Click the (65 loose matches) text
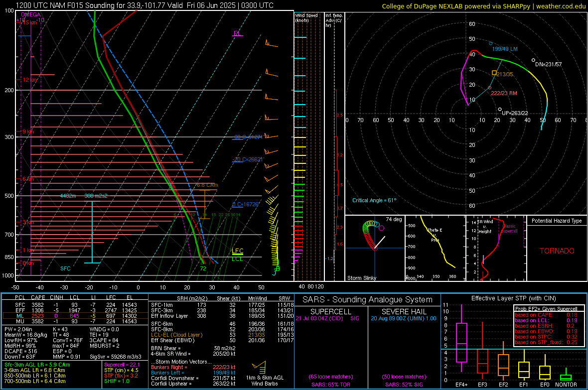The image size is (588, 390). [331, 377]
